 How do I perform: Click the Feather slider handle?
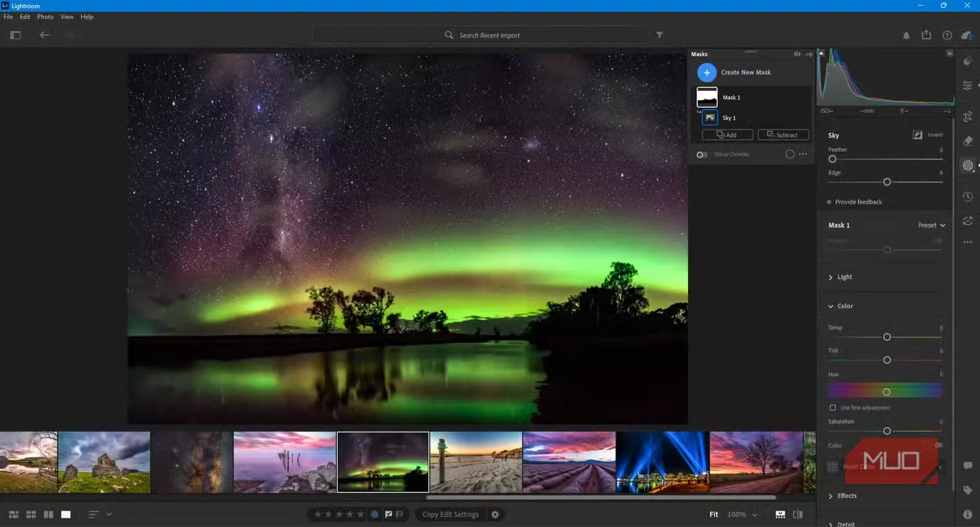[x=832, y=159]
